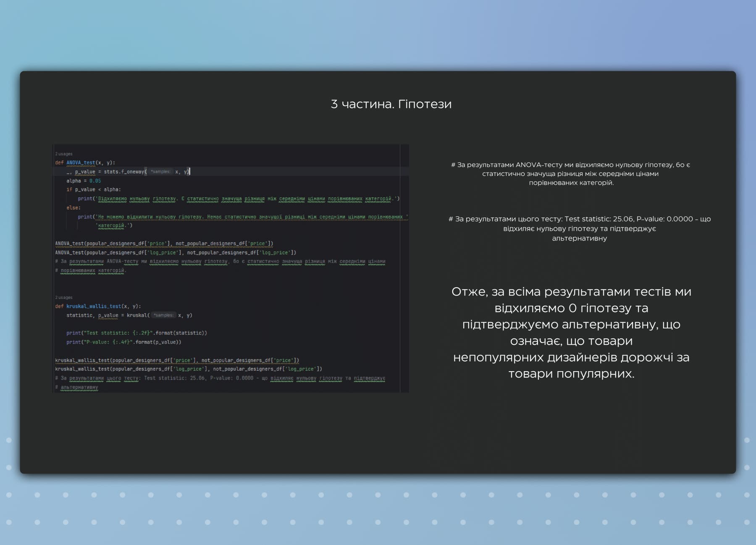756x545 pixels.
Task: Click the "2 usages" hint above kruskal_wallis_test
Action: (64, 297)
